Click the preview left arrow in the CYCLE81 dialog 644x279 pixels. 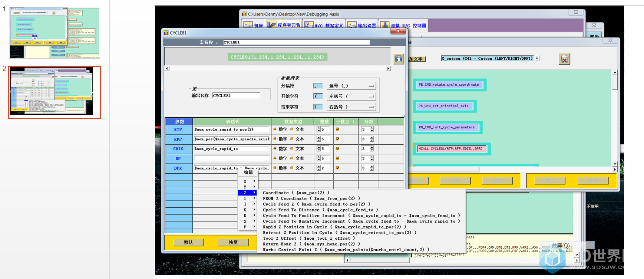167,68
